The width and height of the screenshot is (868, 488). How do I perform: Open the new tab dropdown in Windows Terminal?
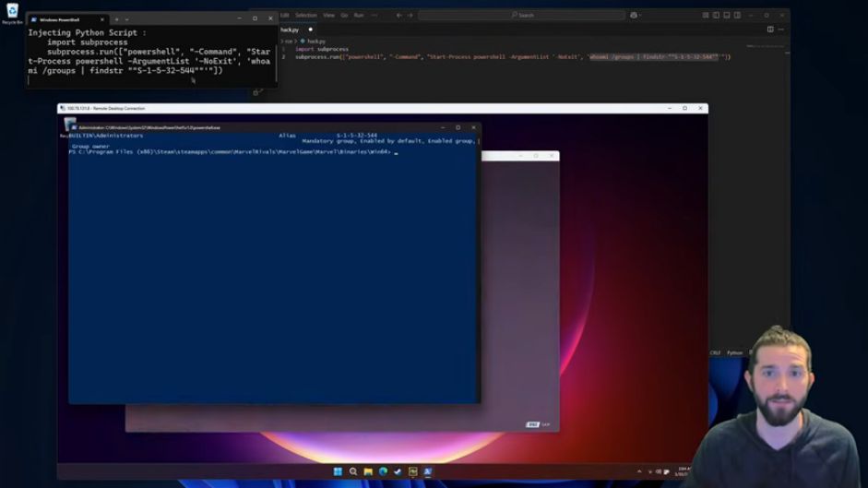pos(127,19)
